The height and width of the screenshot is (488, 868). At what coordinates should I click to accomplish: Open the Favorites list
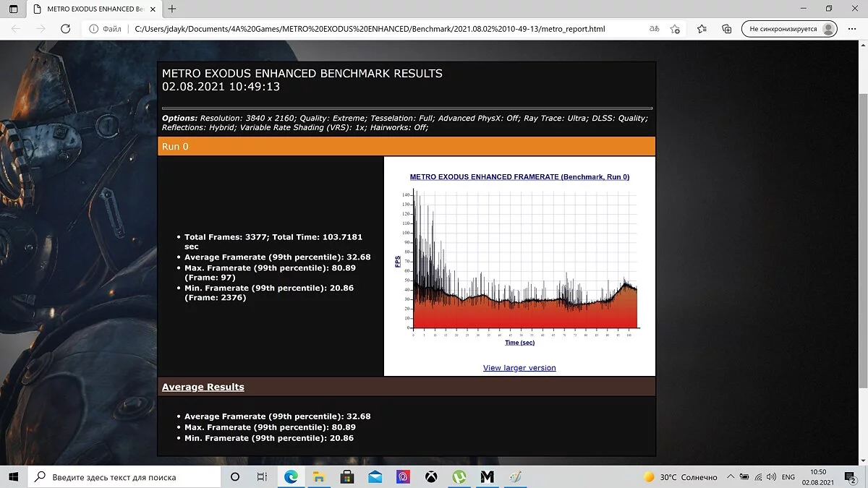click(702, 29)
